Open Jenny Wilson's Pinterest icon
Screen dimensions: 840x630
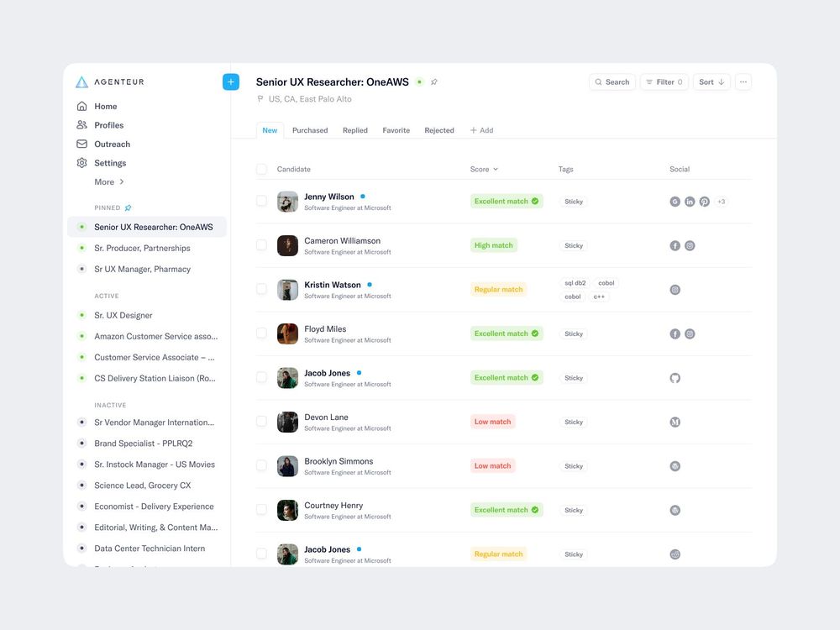[x=705, y=202]
